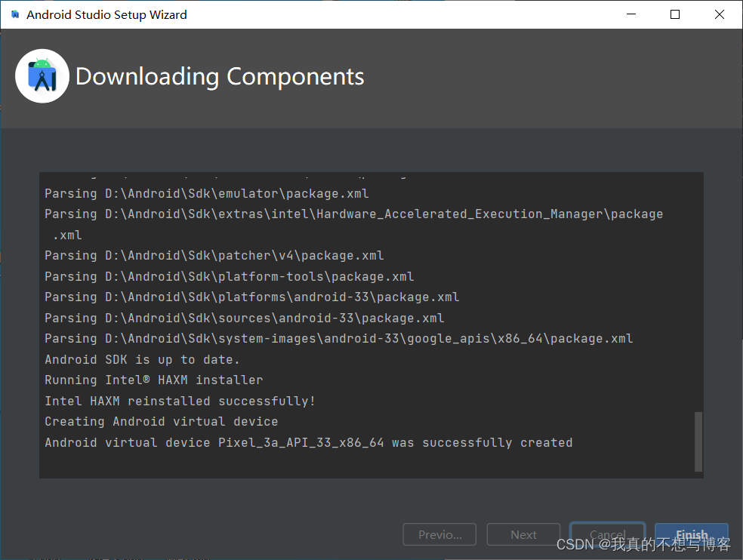743x560 pixels.
Task: Click the disabled Next button
Action: [523, 534]
